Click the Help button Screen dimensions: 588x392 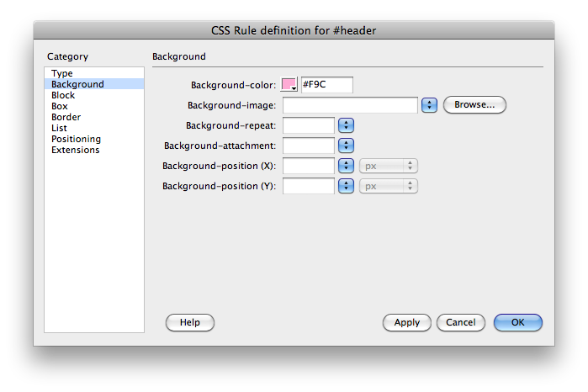(190, 322)
